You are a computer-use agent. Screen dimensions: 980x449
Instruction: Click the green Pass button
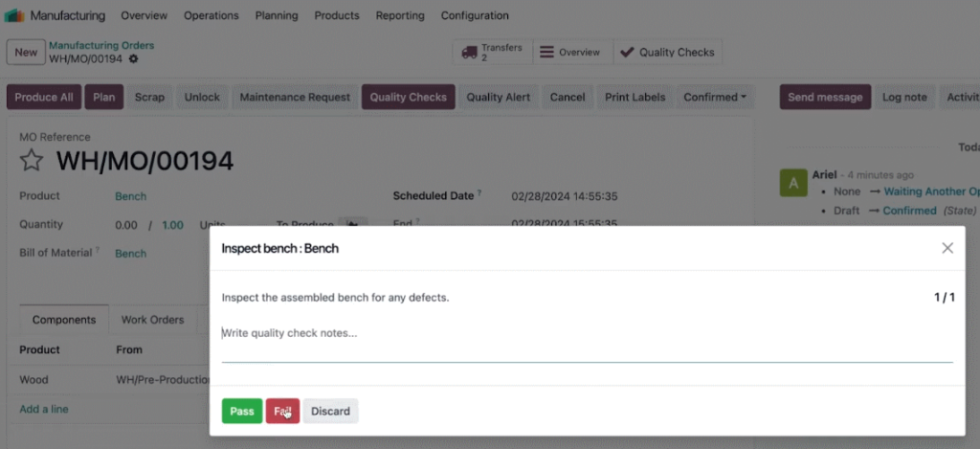tap(242, 411)
